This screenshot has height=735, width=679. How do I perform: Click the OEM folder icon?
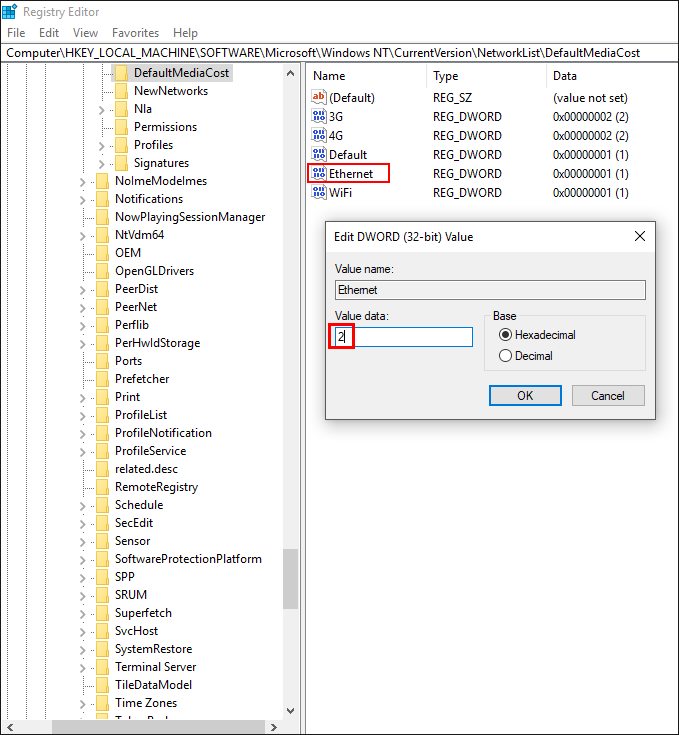click(102, 253)
